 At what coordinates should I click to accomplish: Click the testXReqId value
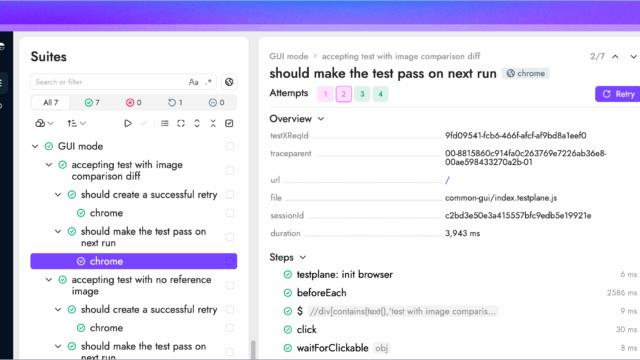[516, 136]
